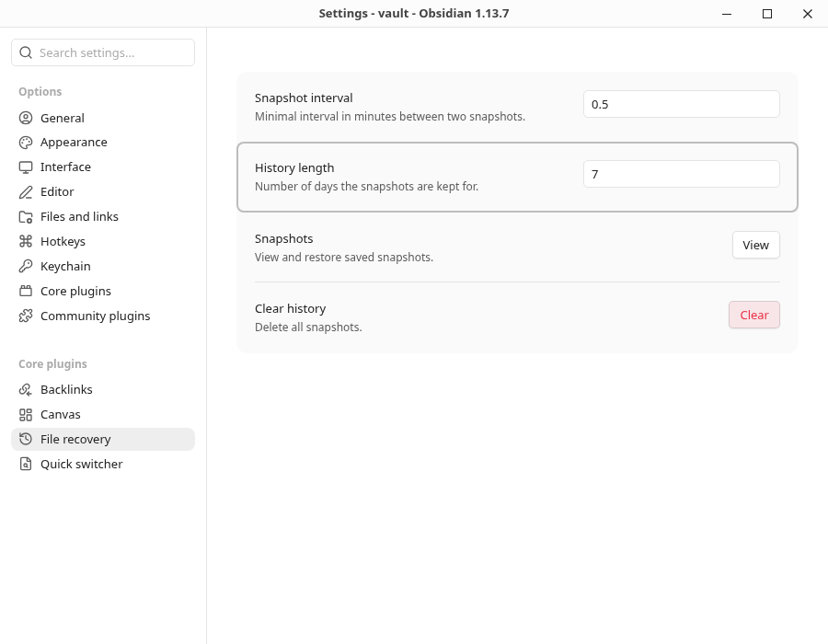Click the Core plugins section heading
The width and height of the screenshot is (828, 644).
tap(52, 364)
